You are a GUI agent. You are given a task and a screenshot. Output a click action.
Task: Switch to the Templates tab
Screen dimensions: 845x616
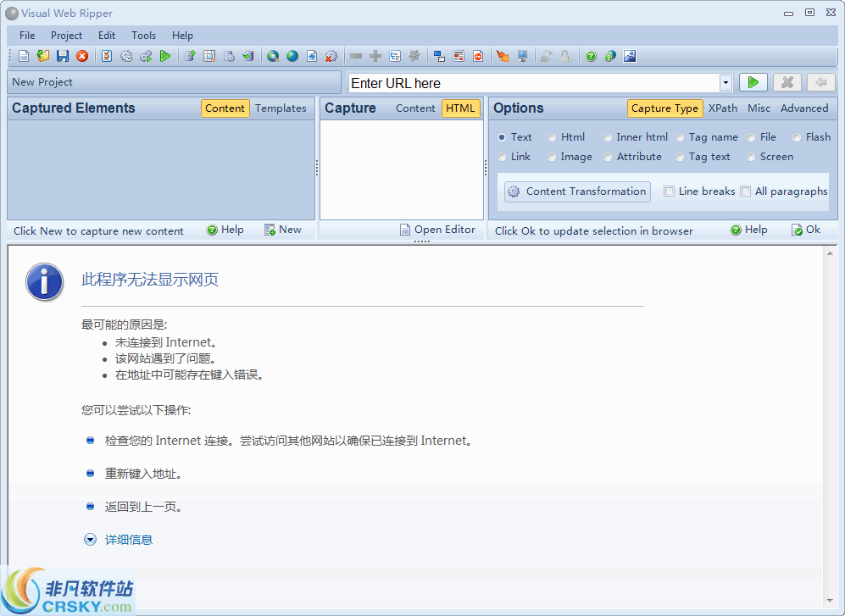281,108
